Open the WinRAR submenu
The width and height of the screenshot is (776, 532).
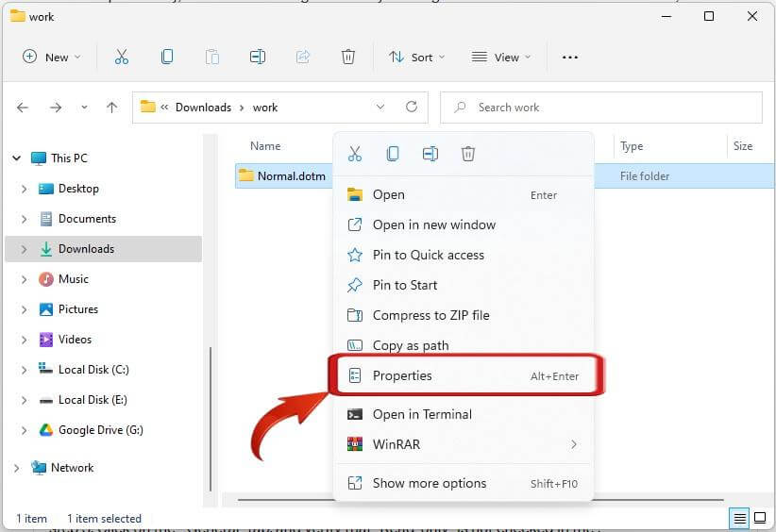(464, 444)
